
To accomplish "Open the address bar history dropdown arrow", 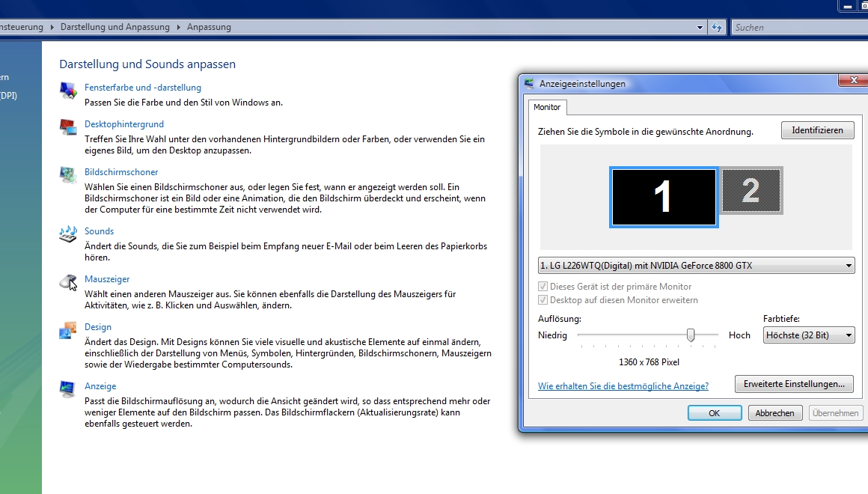I will point(700,28).
